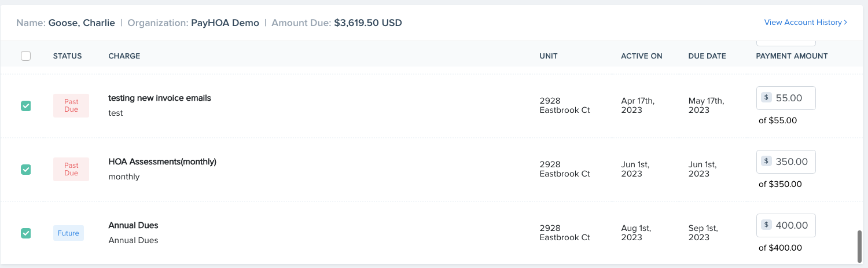The image size is (868, 268).
Task: Click the Charge column header
Action: (124, 56)
